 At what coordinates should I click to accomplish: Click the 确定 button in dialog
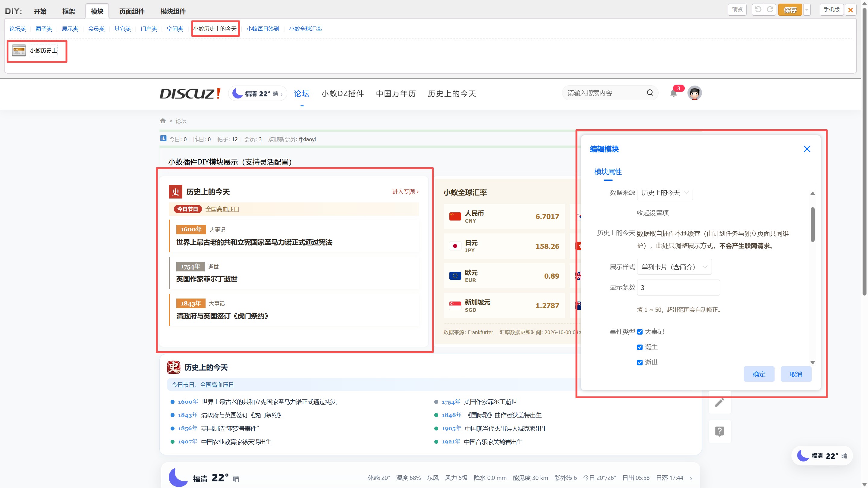759,374
